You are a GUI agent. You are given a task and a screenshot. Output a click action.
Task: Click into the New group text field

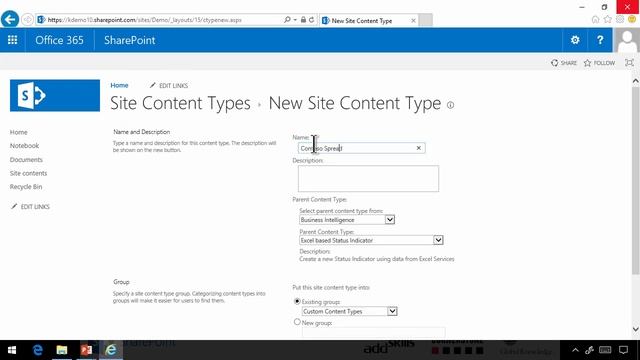(x=373, y=332)
